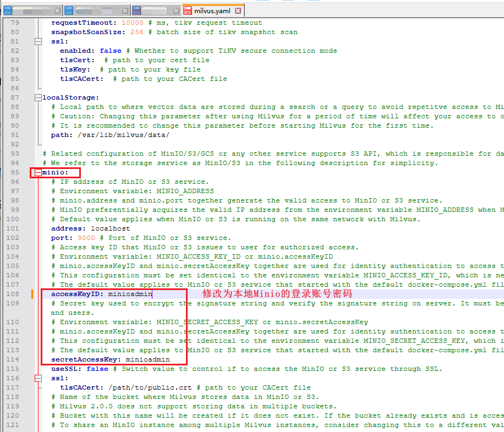Click the value 256 after snapshotScanSize
The height and width of the screenshot is (432, 504).
click(x=137, y=32)
